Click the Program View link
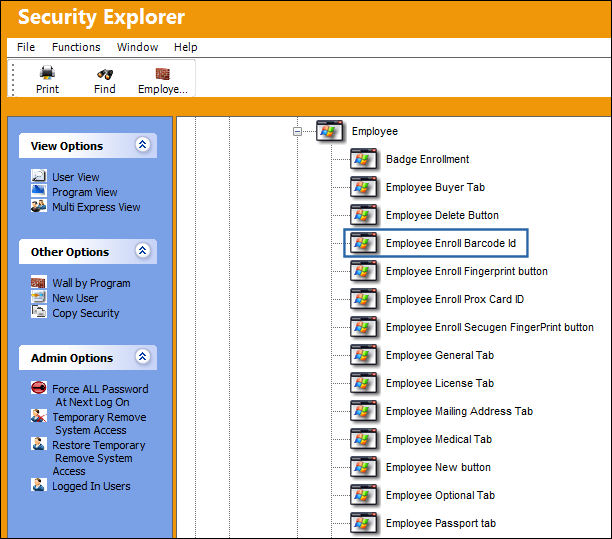 (85, 192)
